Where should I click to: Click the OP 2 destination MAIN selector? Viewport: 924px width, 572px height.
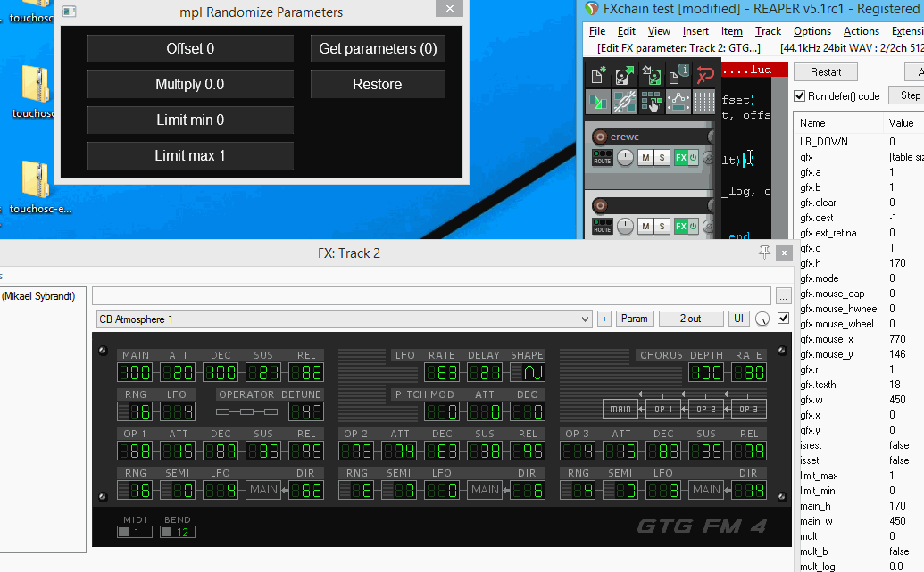(485, 490)
